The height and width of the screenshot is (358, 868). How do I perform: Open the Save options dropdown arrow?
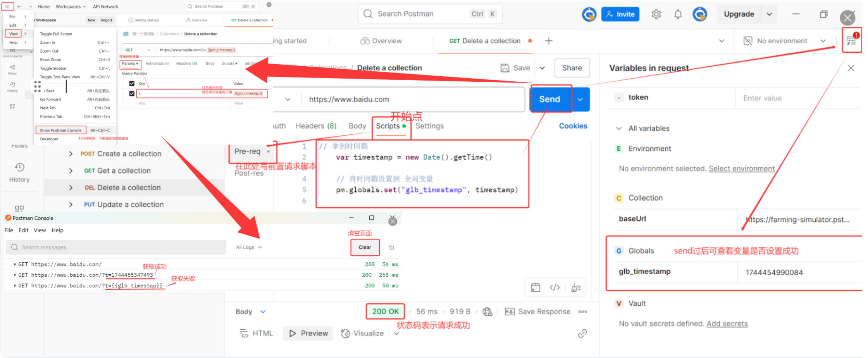[x=542, y=68]
